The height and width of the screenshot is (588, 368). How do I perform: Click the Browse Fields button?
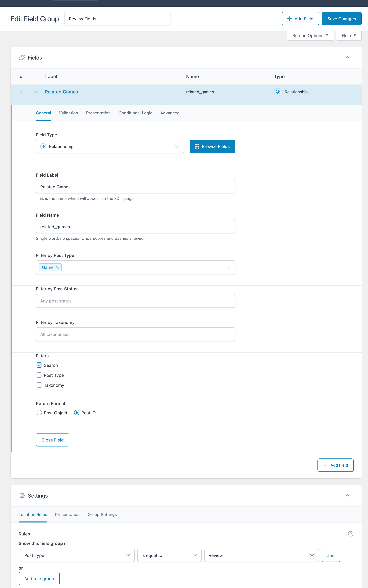coord(212,146)
